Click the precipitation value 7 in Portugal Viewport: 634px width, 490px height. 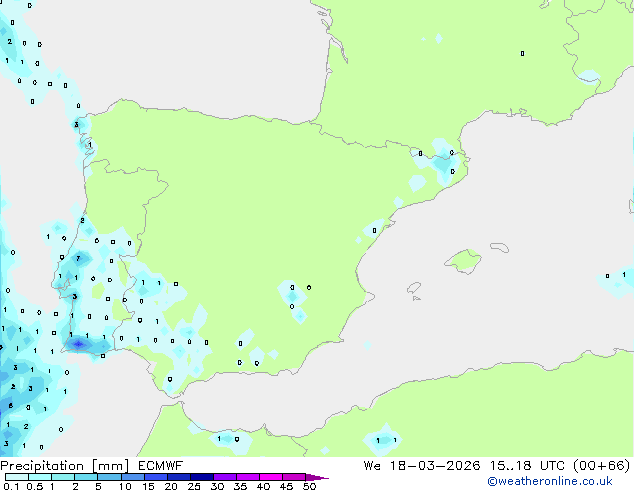(x=77, y=258)
